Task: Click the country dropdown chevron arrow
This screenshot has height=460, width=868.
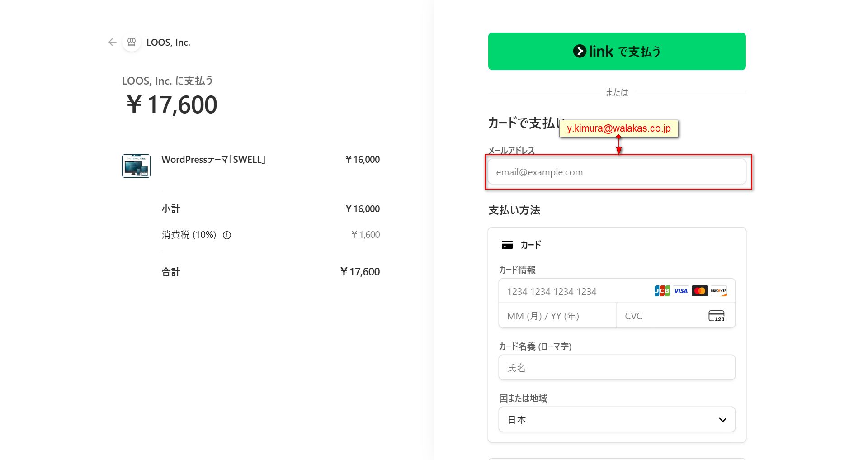Action: click(722, 420)
